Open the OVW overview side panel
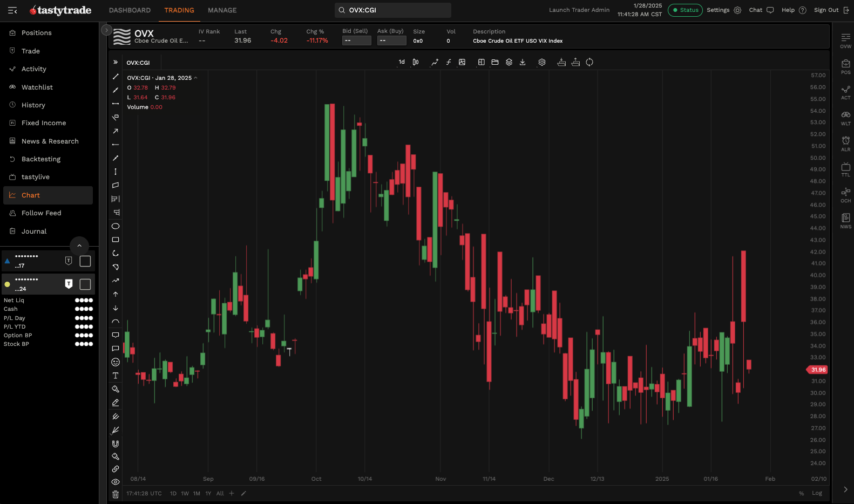Screen dimensions: 854x504 [846, 40]
